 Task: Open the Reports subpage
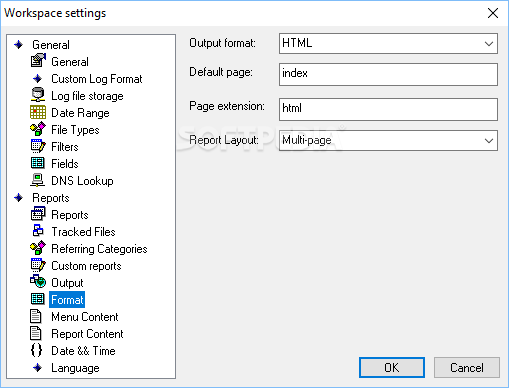coord(70,215)
